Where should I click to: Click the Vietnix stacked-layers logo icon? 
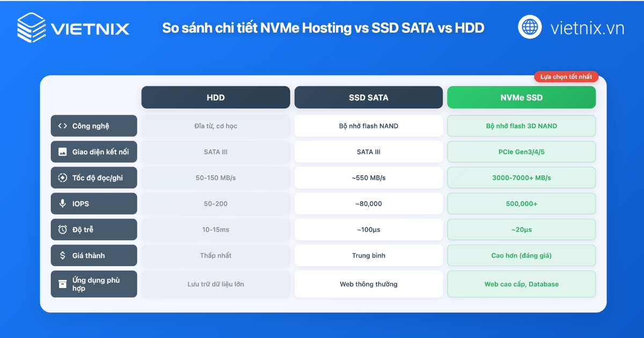(31, 27)
